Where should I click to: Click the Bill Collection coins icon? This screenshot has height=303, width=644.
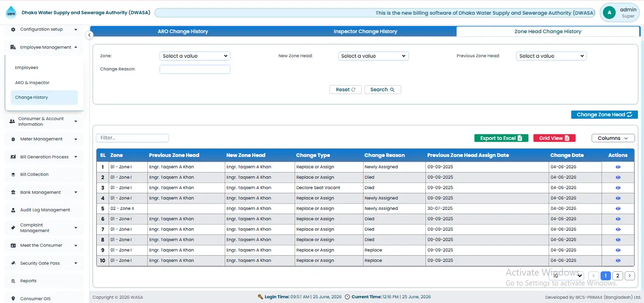click(x=13, y=175)
